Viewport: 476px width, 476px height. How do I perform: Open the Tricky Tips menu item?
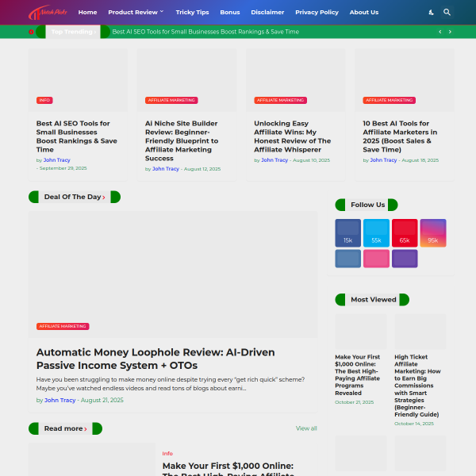pos(193,13)
